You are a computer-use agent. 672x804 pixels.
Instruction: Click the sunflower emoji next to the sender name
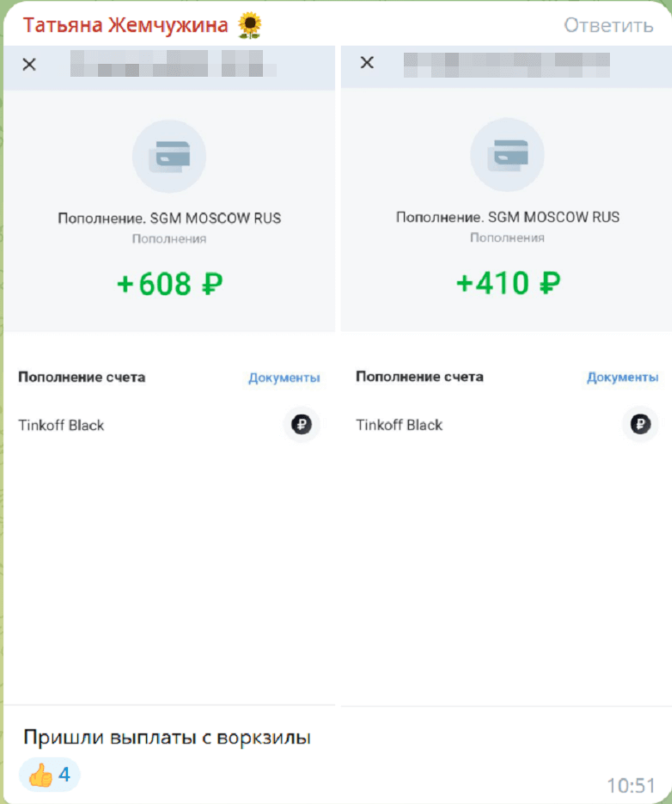[250, 26]
